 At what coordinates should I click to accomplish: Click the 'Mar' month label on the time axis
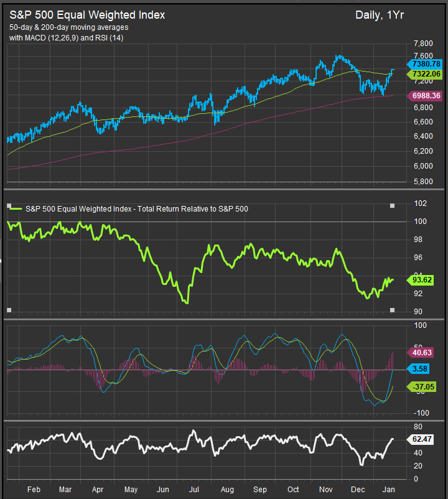65,490
